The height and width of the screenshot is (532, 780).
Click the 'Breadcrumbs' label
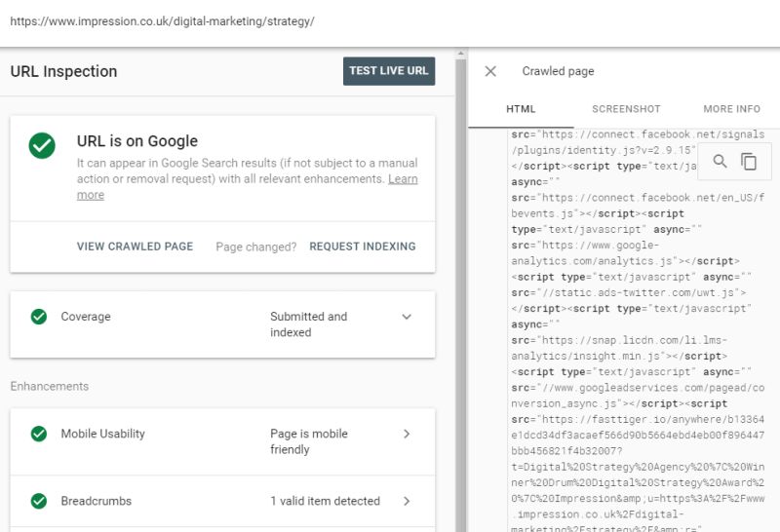[96, 501]
